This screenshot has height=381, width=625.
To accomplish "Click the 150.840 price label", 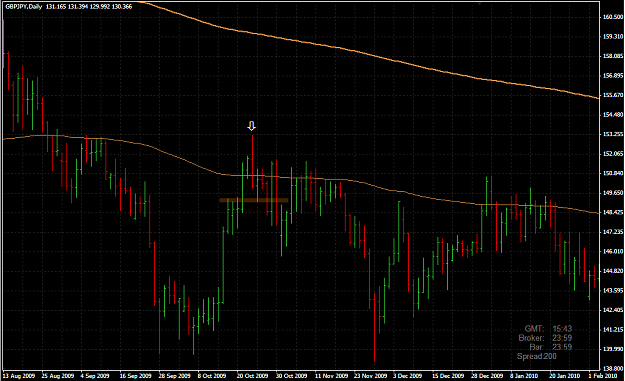I will pyautogui.click(x=613, y=173).
